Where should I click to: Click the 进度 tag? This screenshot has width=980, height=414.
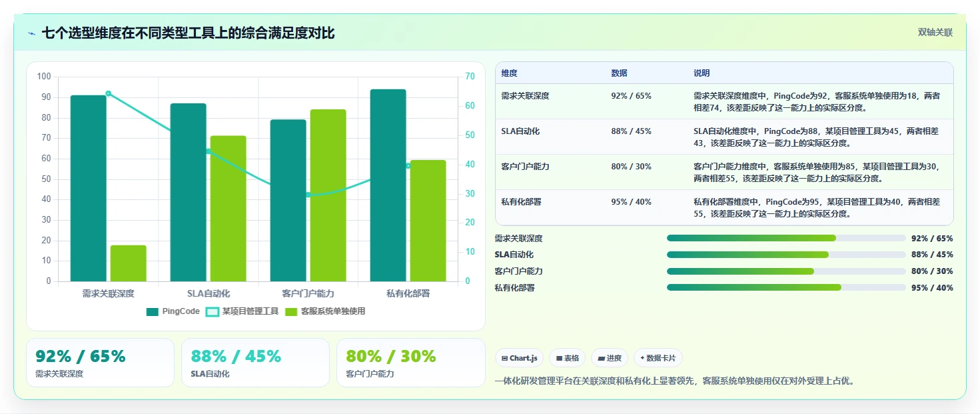(x=609, y=358)
